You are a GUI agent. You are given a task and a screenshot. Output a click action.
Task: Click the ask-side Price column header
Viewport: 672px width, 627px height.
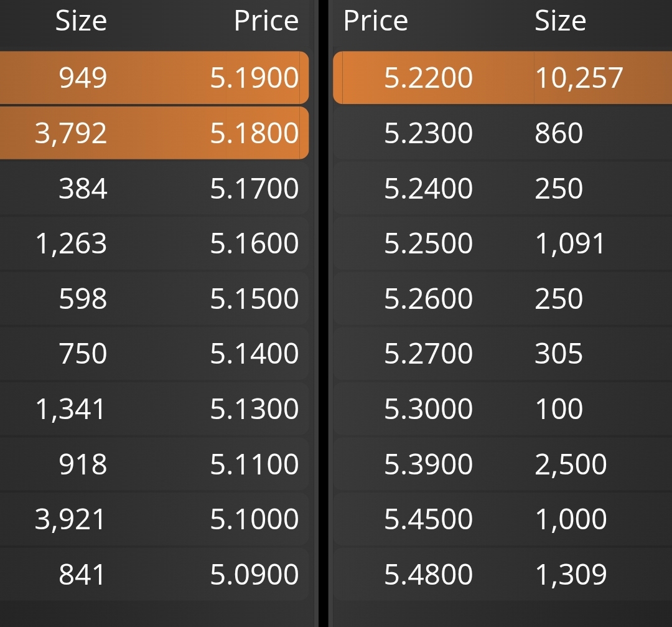[375, 21]
